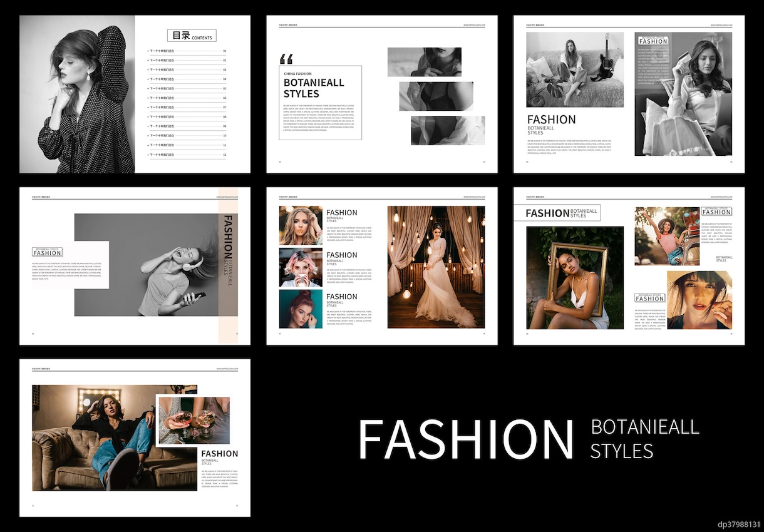Click contents entry numbered 10
764x532 pixels.
[x=187, y=136]
